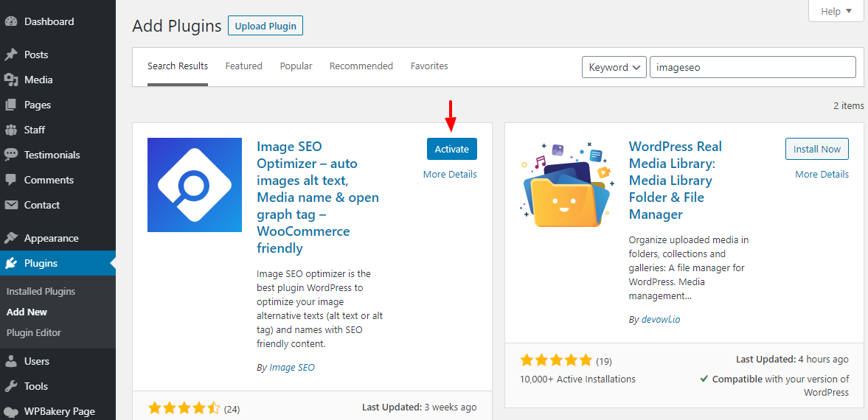This screenshot has width=868, height=420.
Task: Click the Tools wrench icon
Action: point(10,386)
